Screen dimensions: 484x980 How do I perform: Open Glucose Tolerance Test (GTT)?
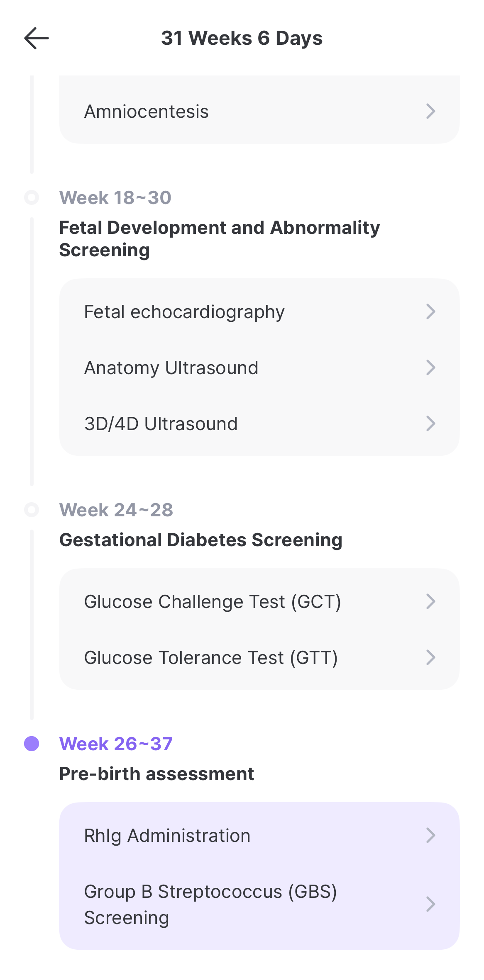pos(259,657)
